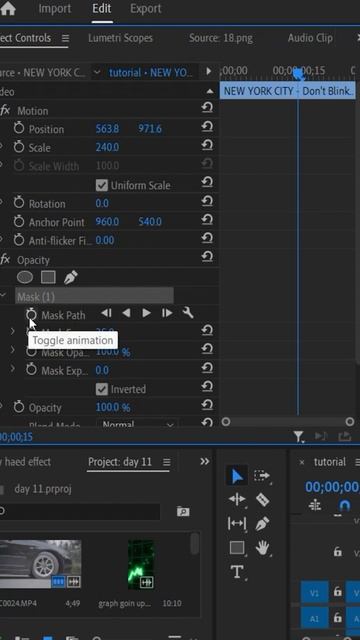The image size is (360, 640).
Task: Select the Mask (1) row
Action: click(94, 296)
